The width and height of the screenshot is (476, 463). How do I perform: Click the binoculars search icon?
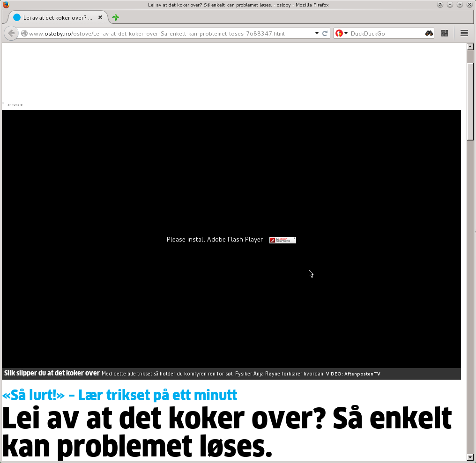pos(429,33)
